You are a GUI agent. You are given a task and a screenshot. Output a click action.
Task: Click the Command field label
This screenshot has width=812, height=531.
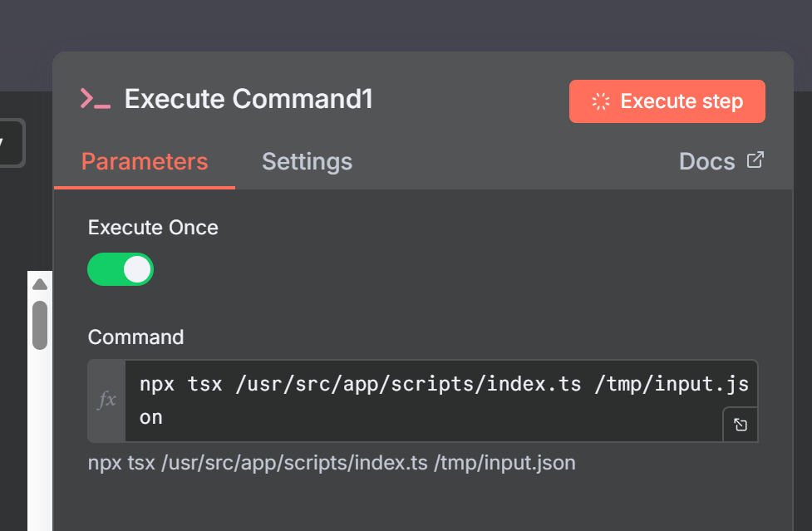click(135, 337)
